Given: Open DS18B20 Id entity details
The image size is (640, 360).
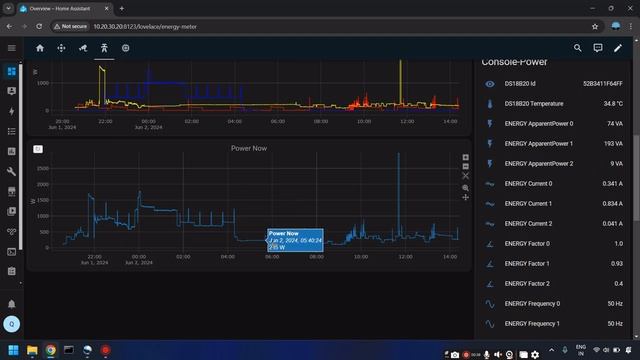Looking at the screenshot, I should (553, 84).
